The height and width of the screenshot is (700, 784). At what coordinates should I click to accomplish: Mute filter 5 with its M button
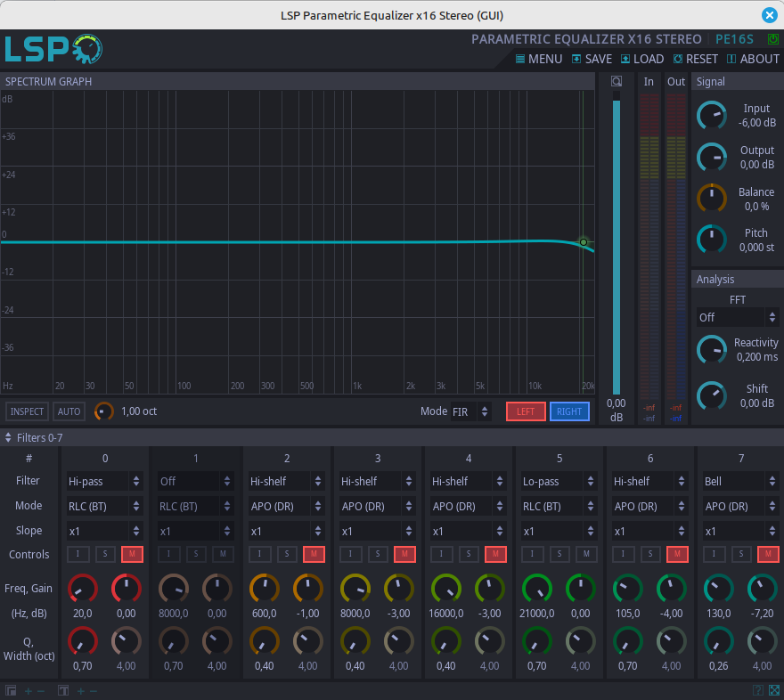(x=586, y=554)
